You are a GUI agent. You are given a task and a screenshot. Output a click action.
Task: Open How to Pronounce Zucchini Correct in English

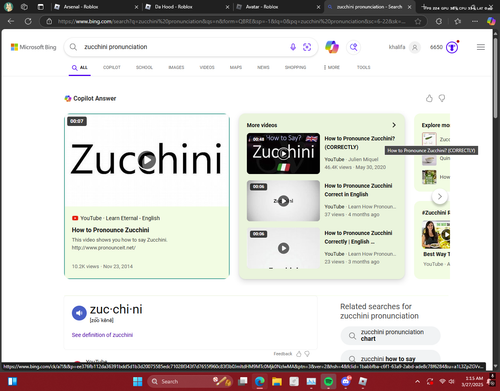(358, 190)
